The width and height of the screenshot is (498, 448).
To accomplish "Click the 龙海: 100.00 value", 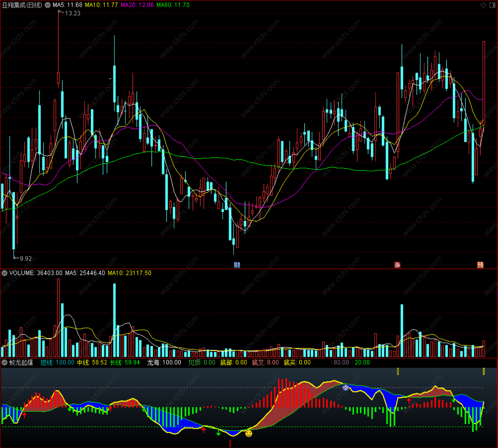I will click(164, 362).
